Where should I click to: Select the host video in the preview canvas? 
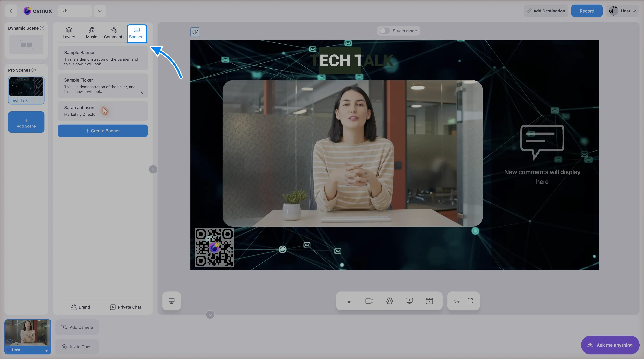point(353,153)
